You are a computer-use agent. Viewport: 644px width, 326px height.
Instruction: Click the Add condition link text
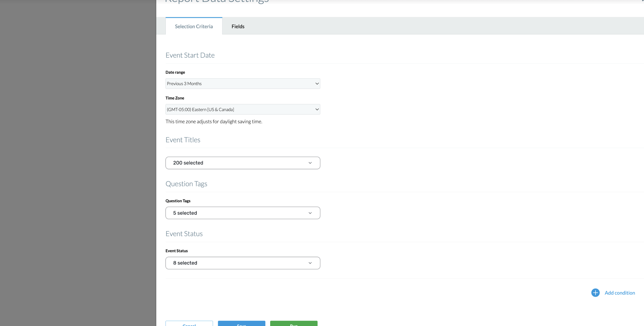click(619, 293)
